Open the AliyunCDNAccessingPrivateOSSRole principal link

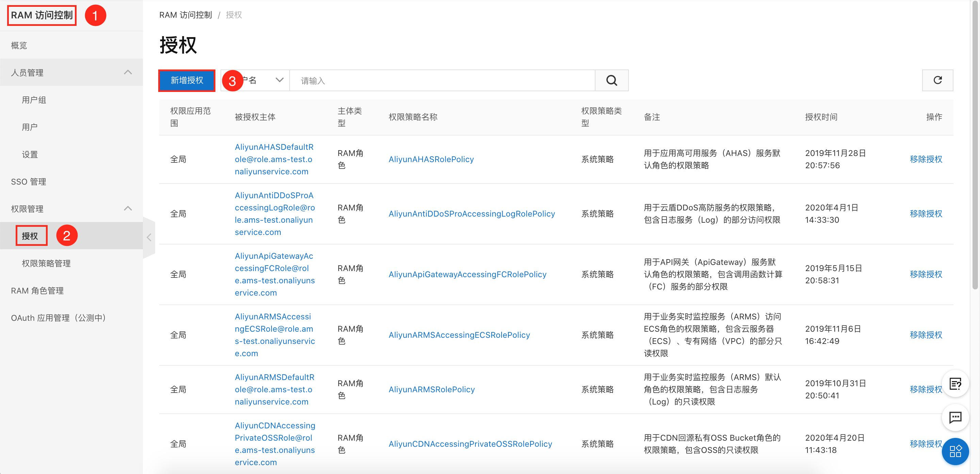(x=275, y=444)
